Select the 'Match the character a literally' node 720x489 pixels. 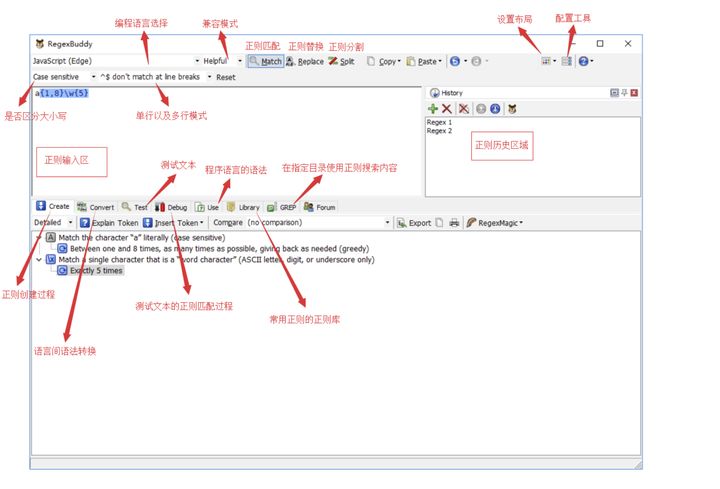[141, 237]
